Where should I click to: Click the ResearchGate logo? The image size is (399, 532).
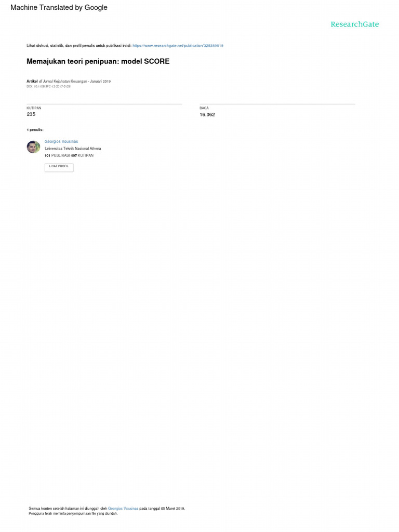pyautogui.click(x=354, y=24)
